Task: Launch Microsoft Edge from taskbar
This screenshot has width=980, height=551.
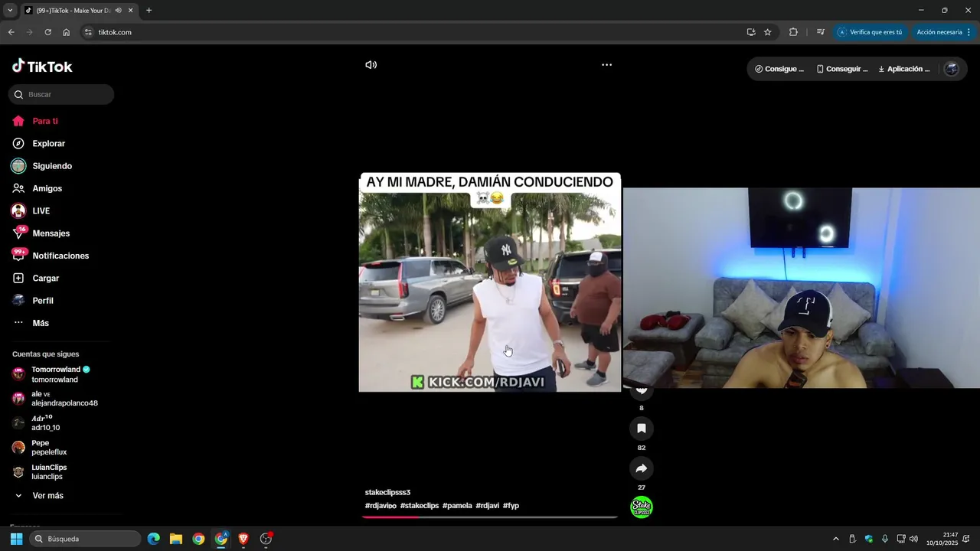Action: pos(154,539)
